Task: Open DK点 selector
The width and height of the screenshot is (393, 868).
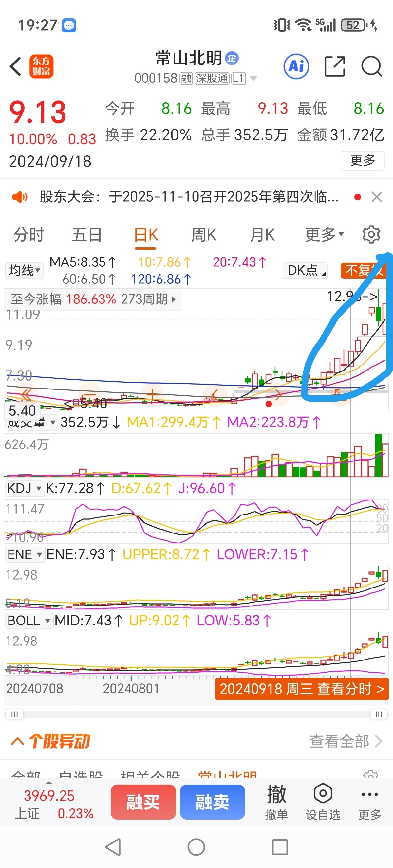Action: coord(305,270)
